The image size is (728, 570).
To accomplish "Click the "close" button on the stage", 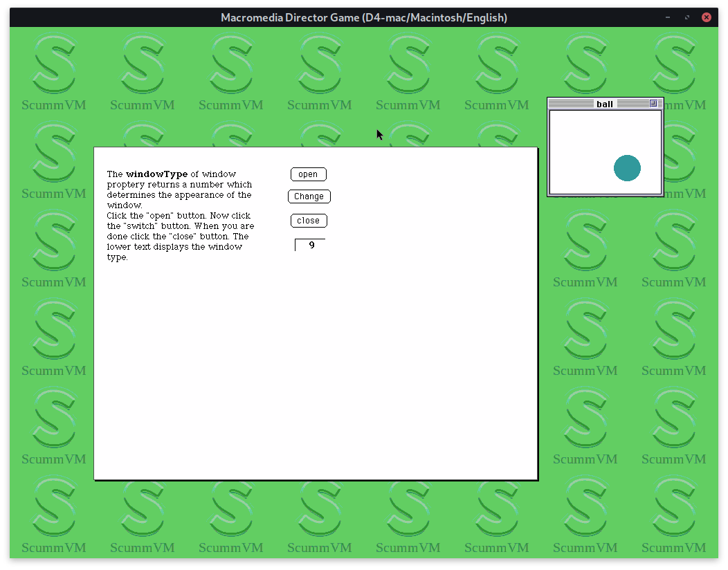I will tap(308, 221).
